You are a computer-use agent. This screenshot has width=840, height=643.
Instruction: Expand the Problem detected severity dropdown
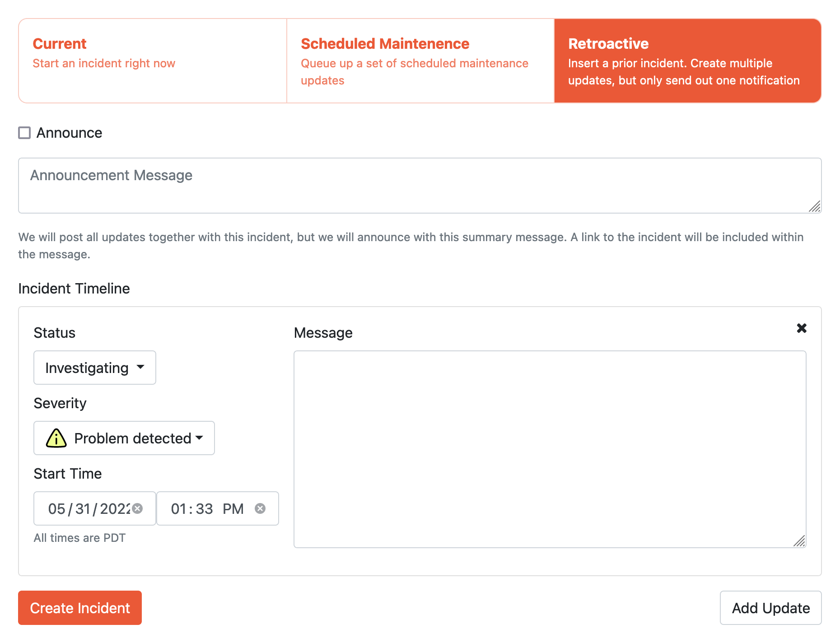click(124, 438)
